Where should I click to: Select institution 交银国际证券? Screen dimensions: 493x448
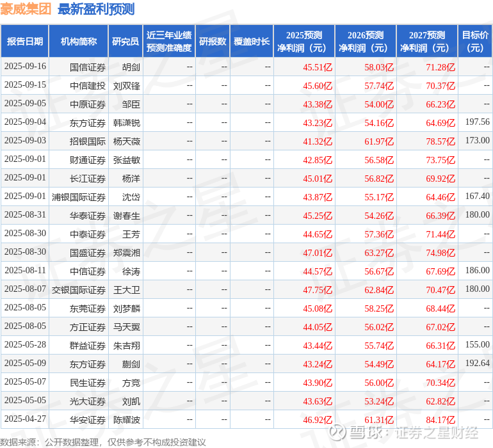pos(79,290)
